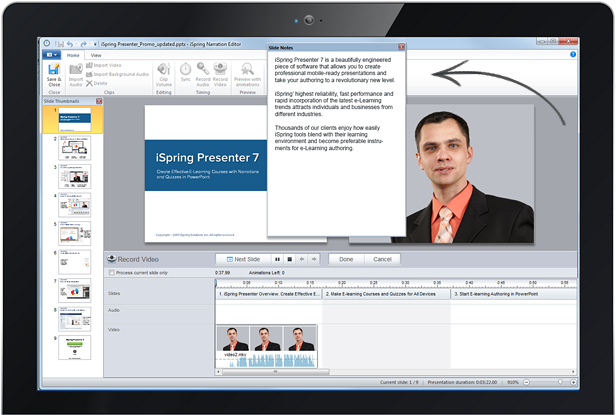Screen dimensions: 616x415
Task: Click the help question mark icon
Action: (x=573, y=54)
